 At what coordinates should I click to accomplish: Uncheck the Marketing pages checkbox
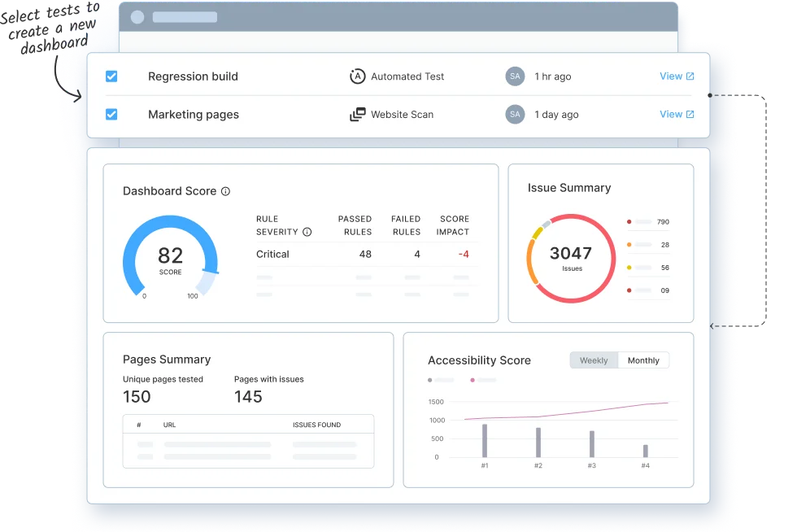coord(111,114)
